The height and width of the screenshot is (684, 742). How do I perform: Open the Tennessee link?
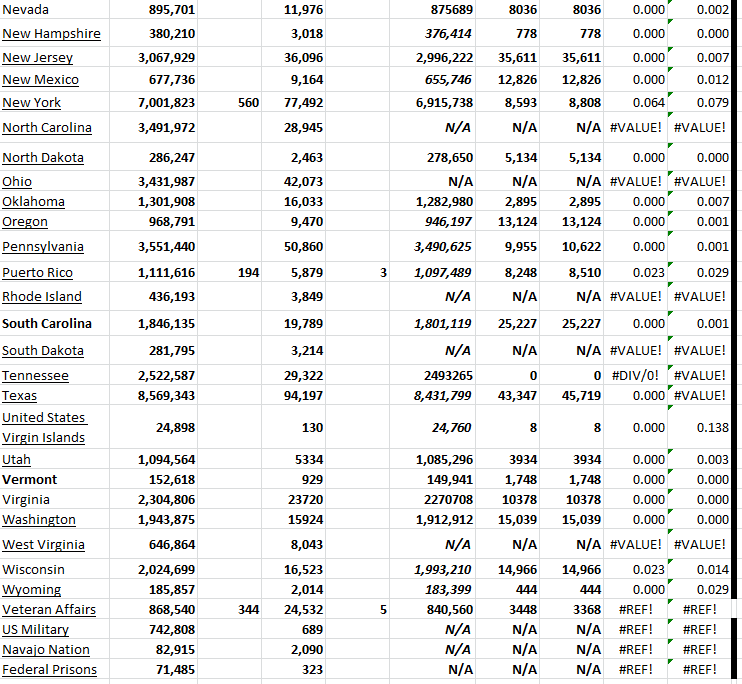pyautogui.click(x=36, y=376)
